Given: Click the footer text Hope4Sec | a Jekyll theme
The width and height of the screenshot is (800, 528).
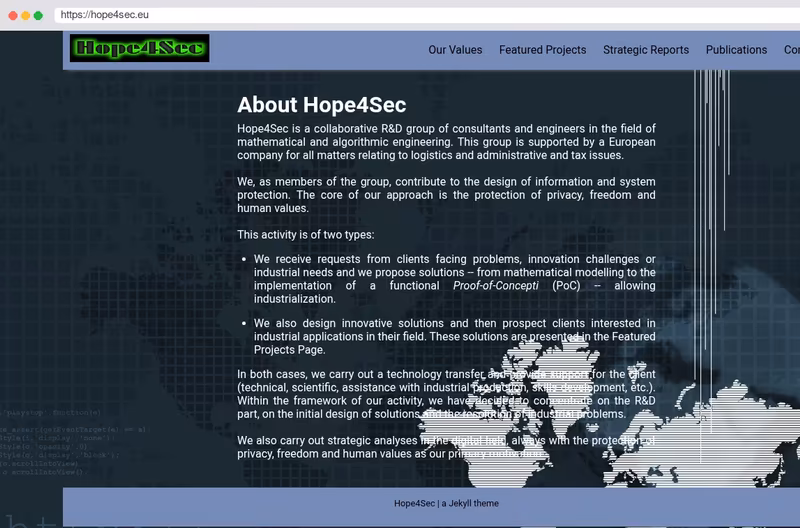Looking at the screenshot, I should pos(446,504).
